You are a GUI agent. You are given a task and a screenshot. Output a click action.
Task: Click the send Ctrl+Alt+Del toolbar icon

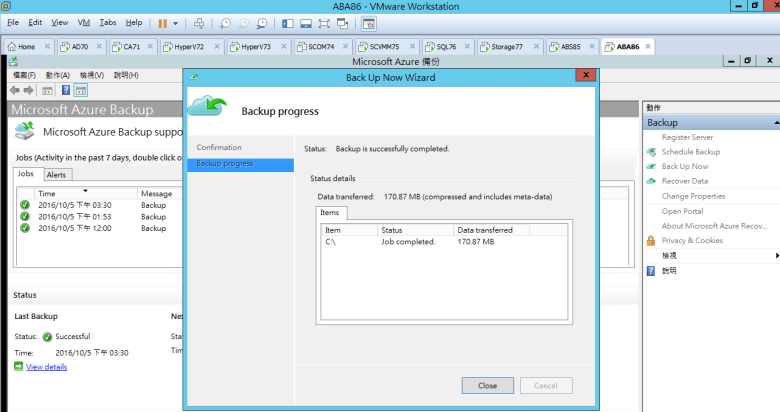click(199, 22)
